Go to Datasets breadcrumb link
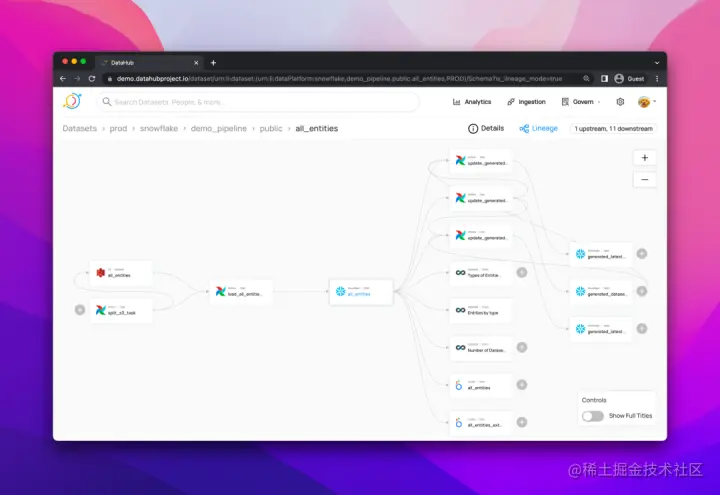Screen dimensions: 720x495 coord(79,129)
